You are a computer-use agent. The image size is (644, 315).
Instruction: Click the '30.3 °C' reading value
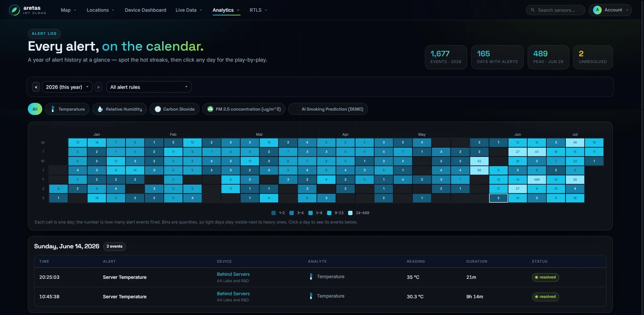tap(415, 296)
